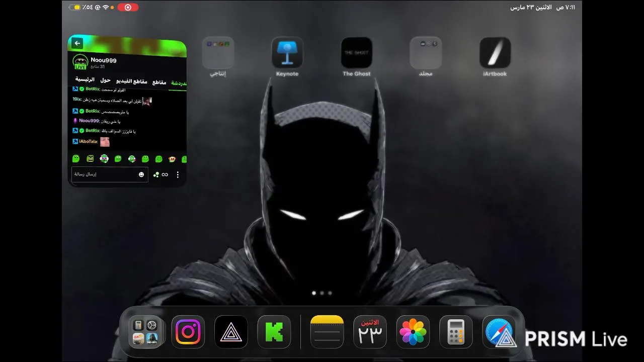Image resolution: width=644 pixels, height=362 pixels.
Task: Select the الدردشة chat tab
Action: 179,83
